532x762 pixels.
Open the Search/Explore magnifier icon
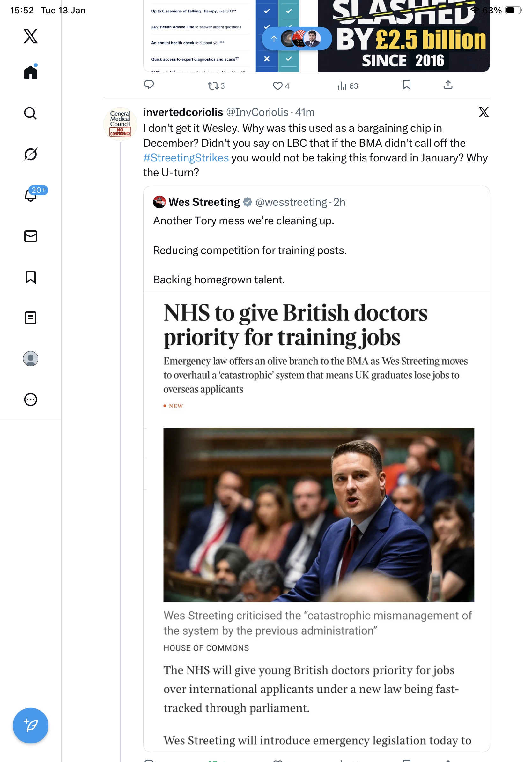point(31,113)
